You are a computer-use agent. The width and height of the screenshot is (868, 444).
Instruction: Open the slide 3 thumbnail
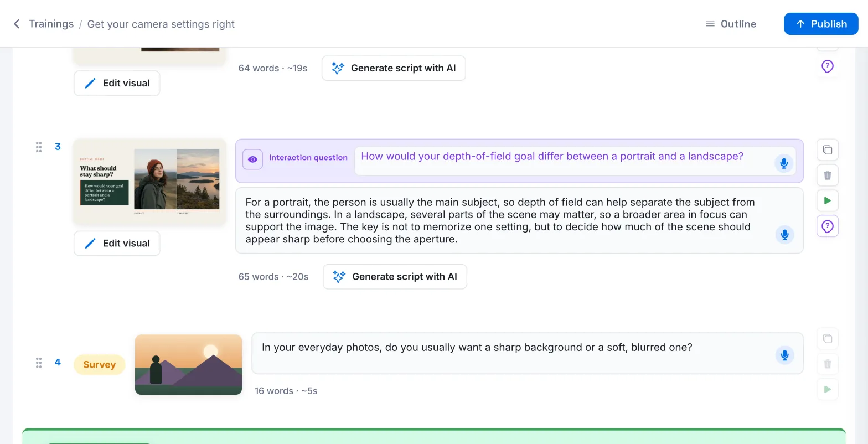[149, 182]
